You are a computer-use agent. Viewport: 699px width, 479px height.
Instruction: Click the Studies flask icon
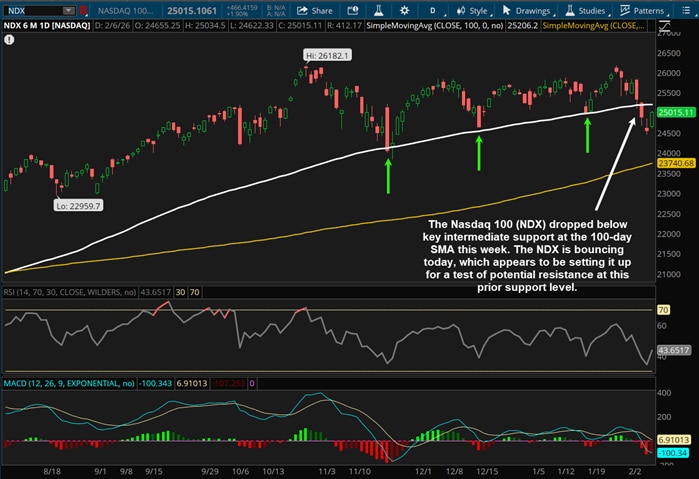pyautogui.click(x=569, y=11)
